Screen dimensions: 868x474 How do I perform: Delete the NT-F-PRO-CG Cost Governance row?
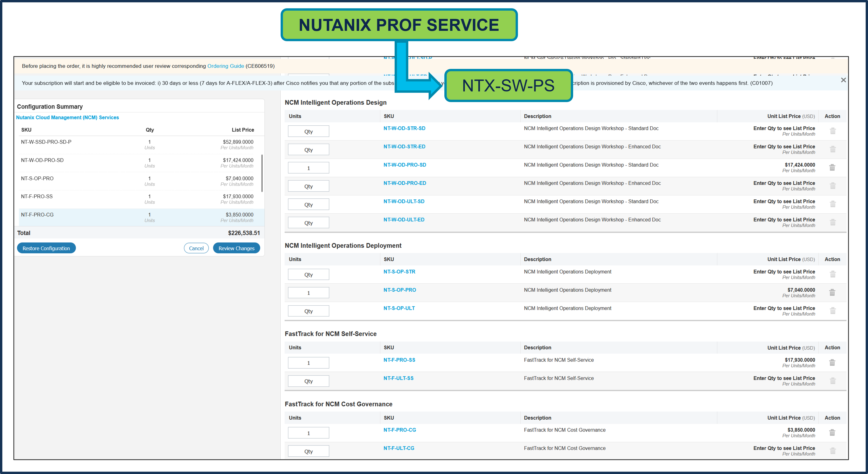coord(833,432)
